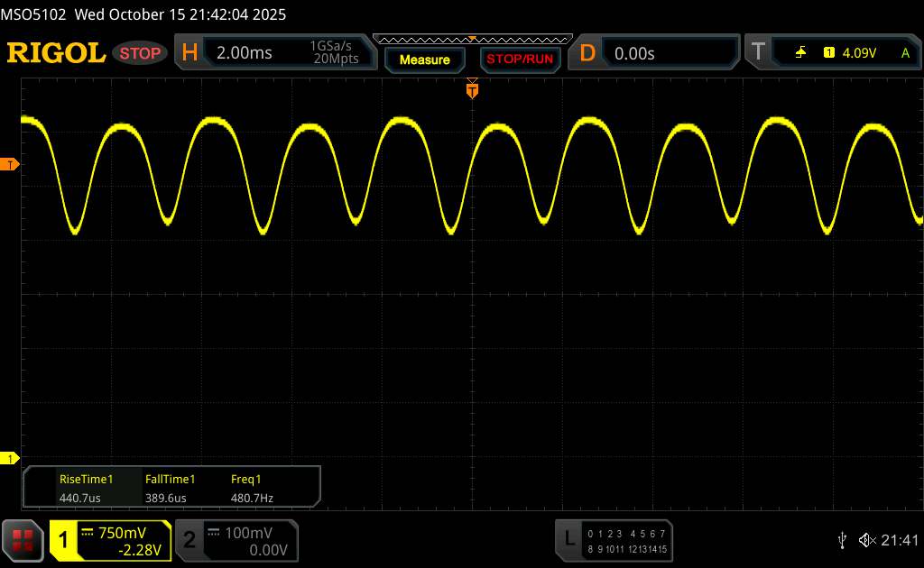The height and width of the screenshot is (568, 924).
Task: Select the orange trigger level marker on left edge
Action: click(10, 164)
